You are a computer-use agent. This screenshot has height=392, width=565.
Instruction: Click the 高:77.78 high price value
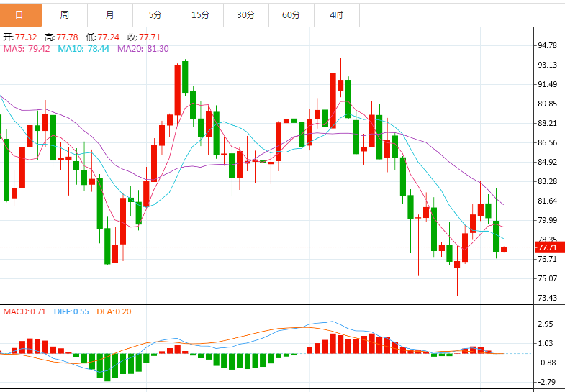(x=61, y=37)
